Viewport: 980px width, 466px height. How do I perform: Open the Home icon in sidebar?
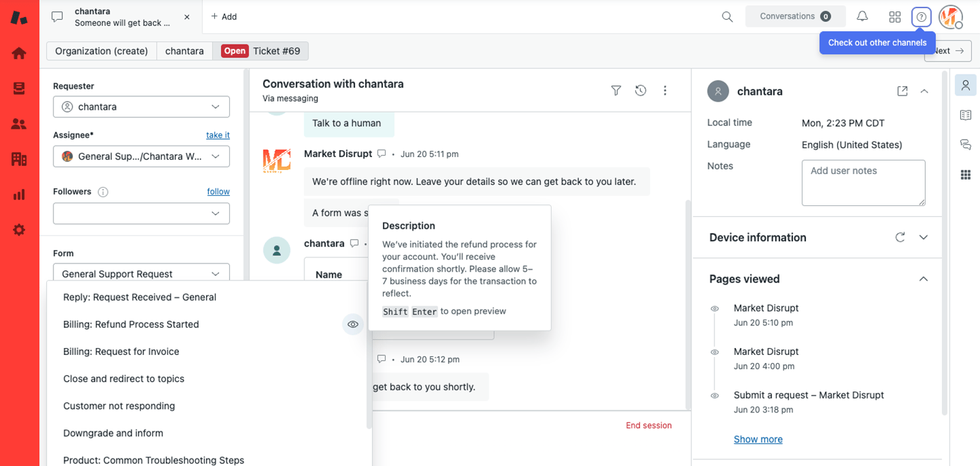point(19,53)
